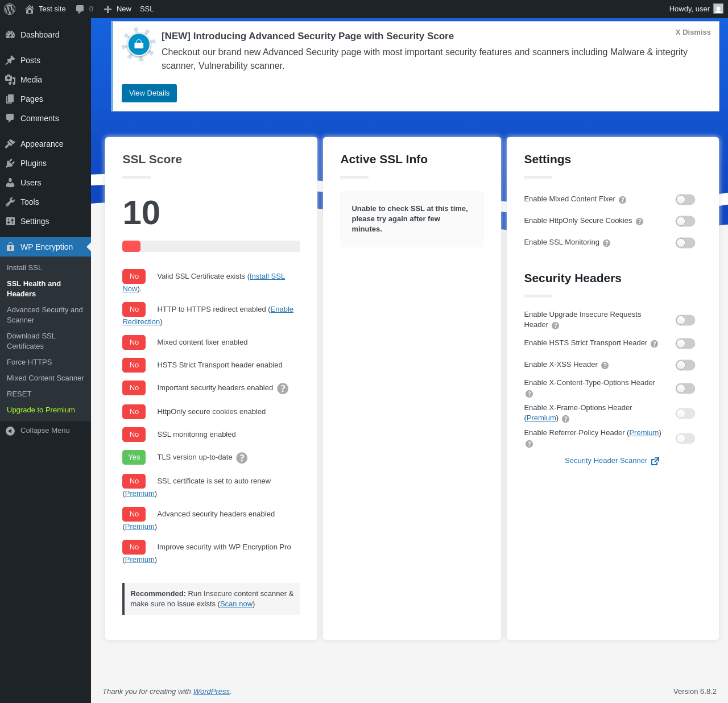The image size is (728, 703).
Task: Click help icon beside Important security headers enabled
Action: click(283, 388)
